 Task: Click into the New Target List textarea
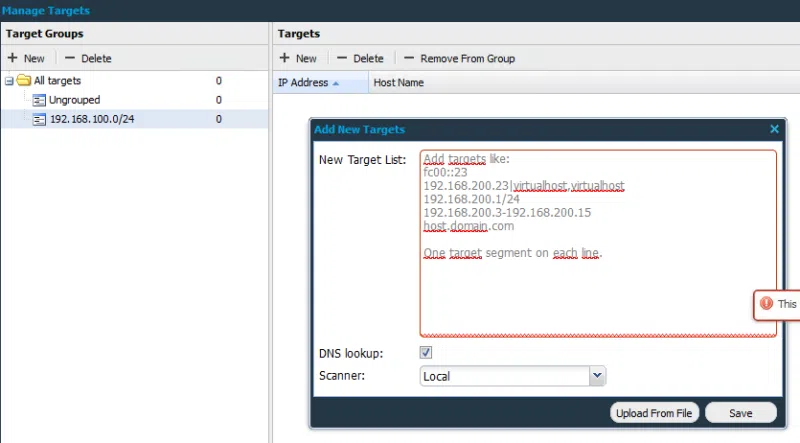(598, 243)
